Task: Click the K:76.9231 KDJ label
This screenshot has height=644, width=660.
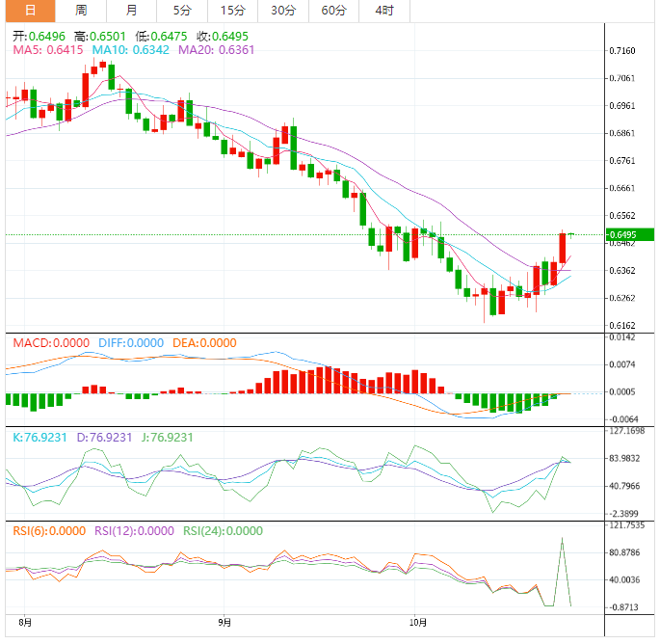Action: (x=40, y=437)
